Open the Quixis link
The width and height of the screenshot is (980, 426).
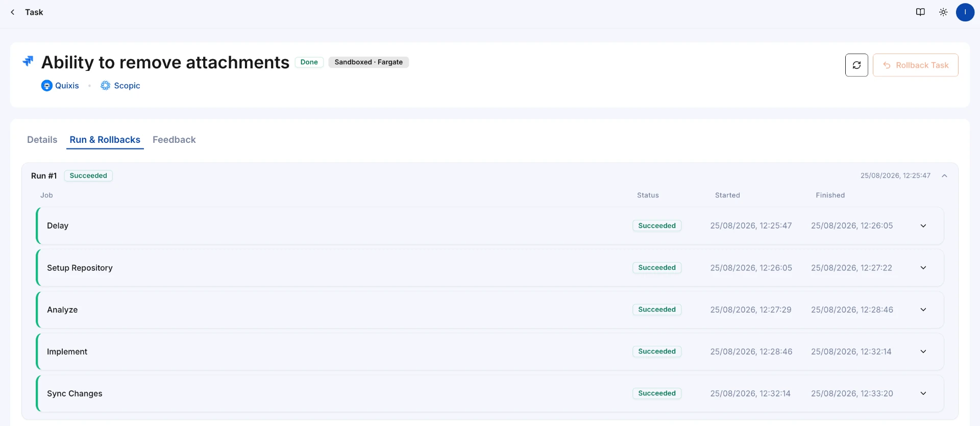(67, 86)
